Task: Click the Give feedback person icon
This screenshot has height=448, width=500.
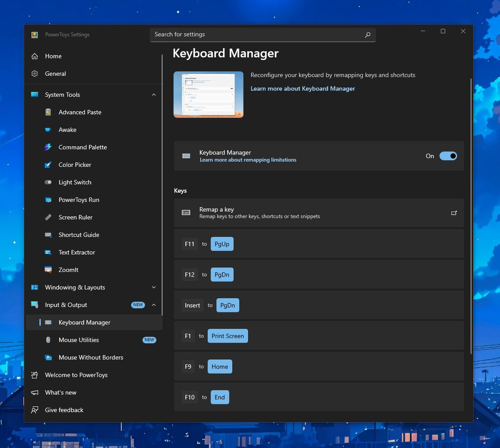Action: tap(35, 410)
